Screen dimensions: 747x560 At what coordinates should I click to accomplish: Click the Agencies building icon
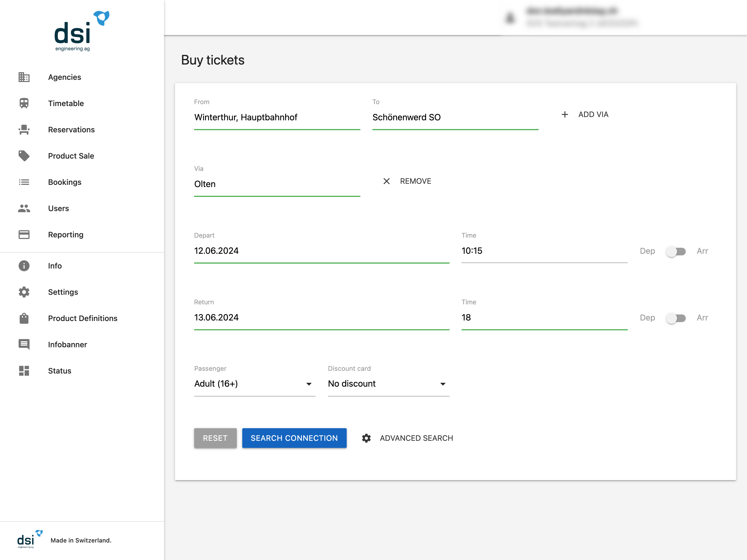pos(24,77)
